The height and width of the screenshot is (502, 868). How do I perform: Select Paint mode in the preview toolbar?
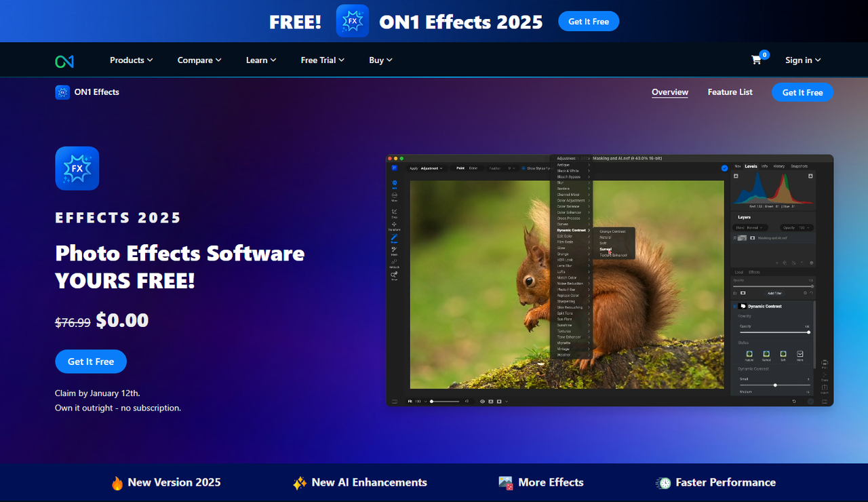(460, 168)
